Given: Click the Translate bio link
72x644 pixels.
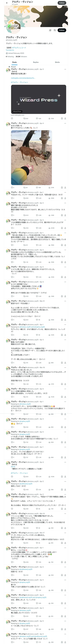Looking at the screenshot, I should (10, 50).
